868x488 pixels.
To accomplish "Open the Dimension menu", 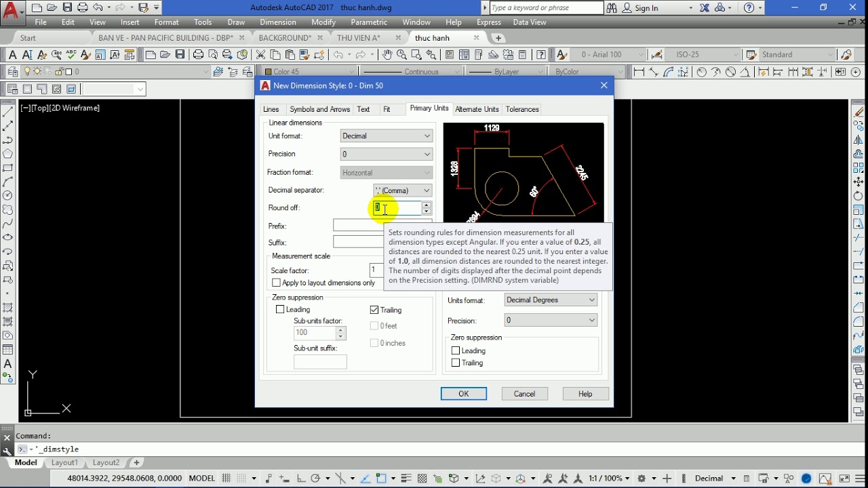I will (278, 22).
